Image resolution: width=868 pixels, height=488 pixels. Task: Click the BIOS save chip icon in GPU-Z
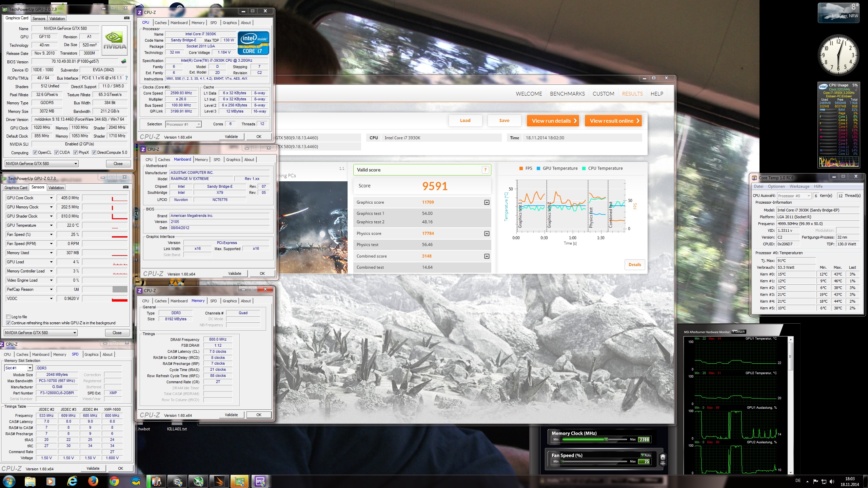(124, 61)
